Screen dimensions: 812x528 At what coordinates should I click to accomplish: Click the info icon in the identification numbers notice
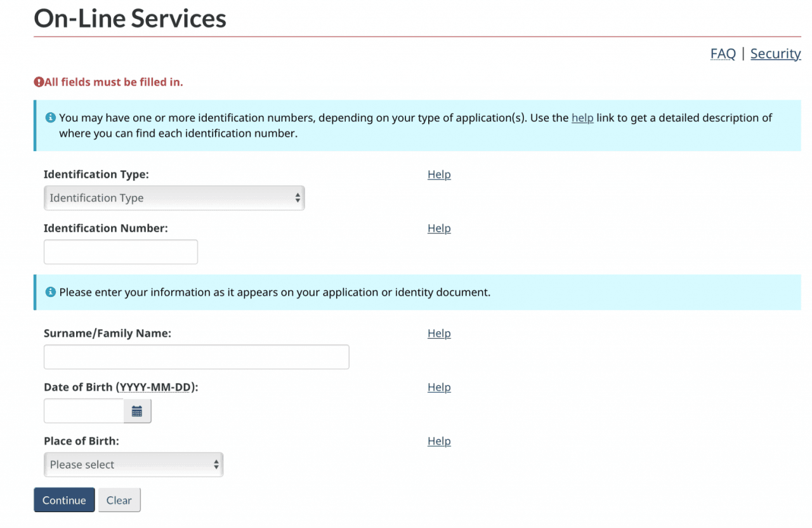coord(51,118)
